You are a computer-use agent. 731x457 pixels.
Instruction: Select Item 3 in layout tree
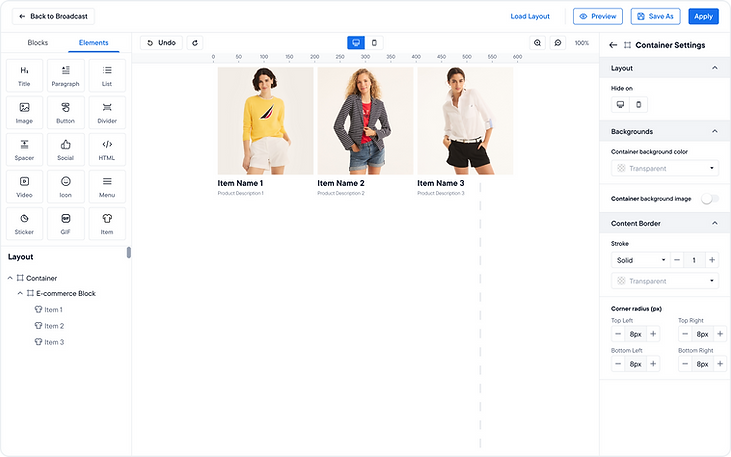(49, 342)
